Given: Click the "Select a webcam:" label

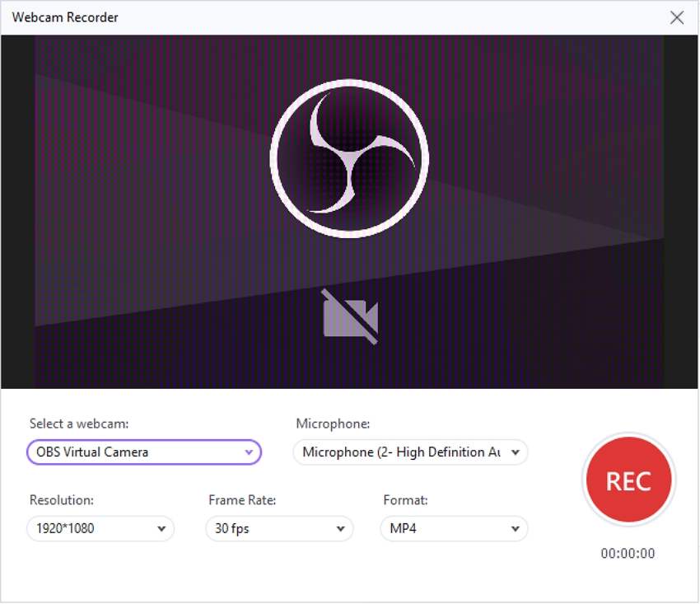Looking at the screenshot, I should [x=79, y=424].
